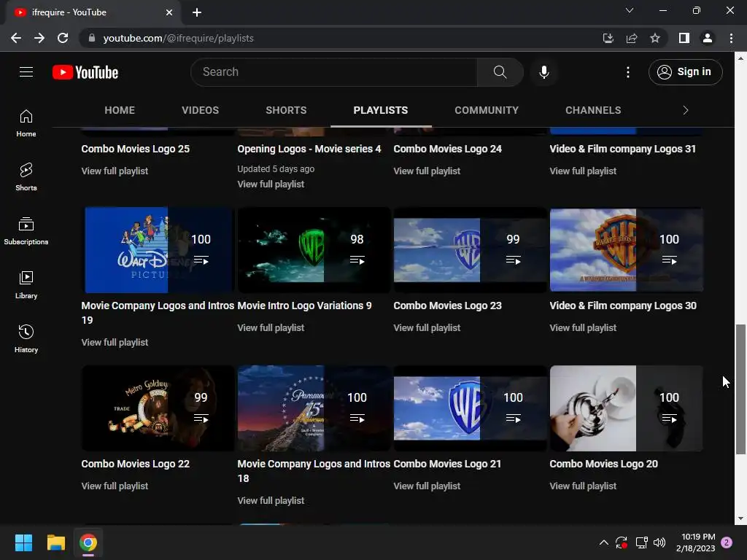Open the Paramount 75th playlist thumbnail
This screenshot has width=747, height=560.
[314, 408]
